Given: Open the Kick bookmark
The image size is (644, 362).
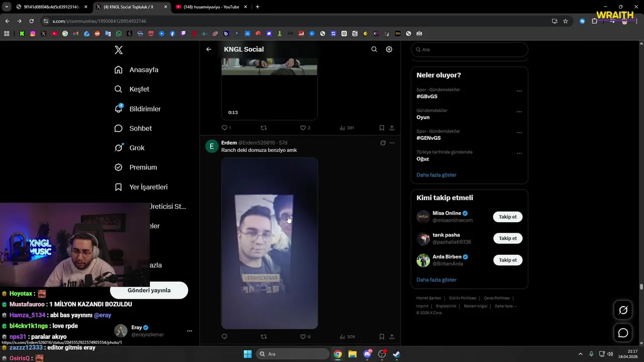Looking at the screenshot, I should tap(22, 34).
